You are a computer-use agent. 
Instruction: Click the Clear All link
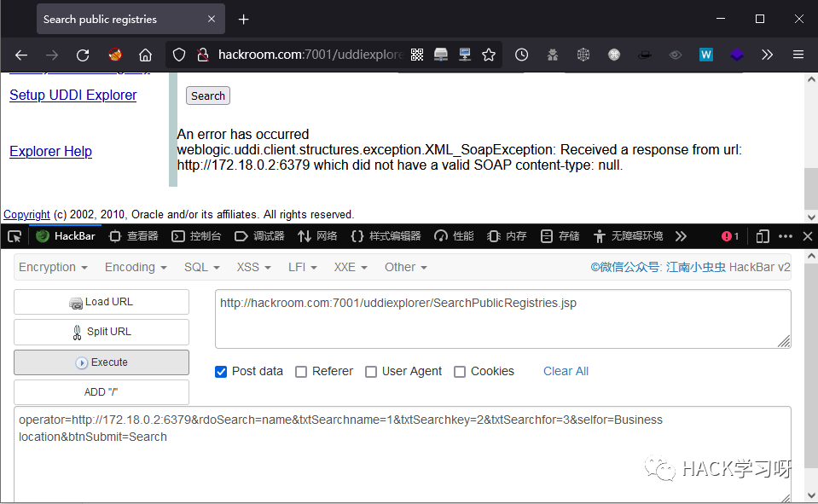(x=566, y=372)
